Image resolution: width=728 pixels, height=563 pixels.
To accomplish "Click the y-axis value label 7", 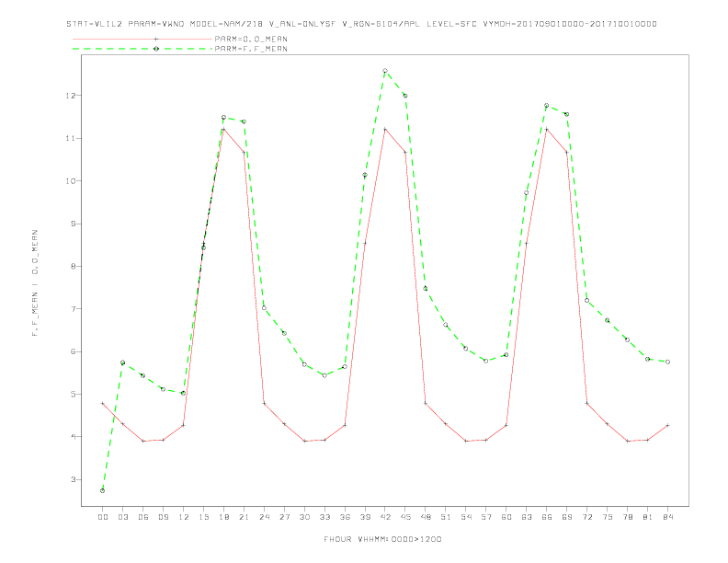I will (x=74, y=309).
